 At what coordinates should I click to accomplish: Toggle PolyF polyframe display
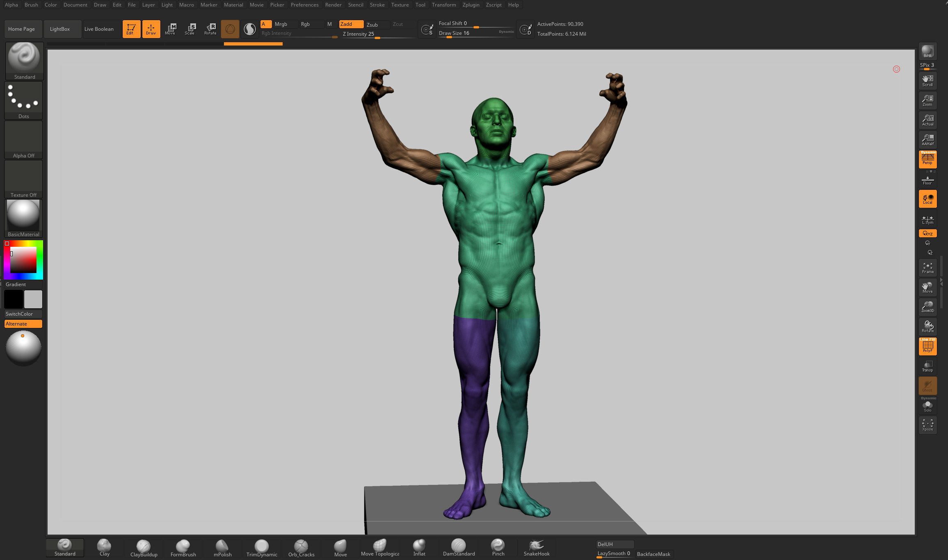(x=927, y=346)
